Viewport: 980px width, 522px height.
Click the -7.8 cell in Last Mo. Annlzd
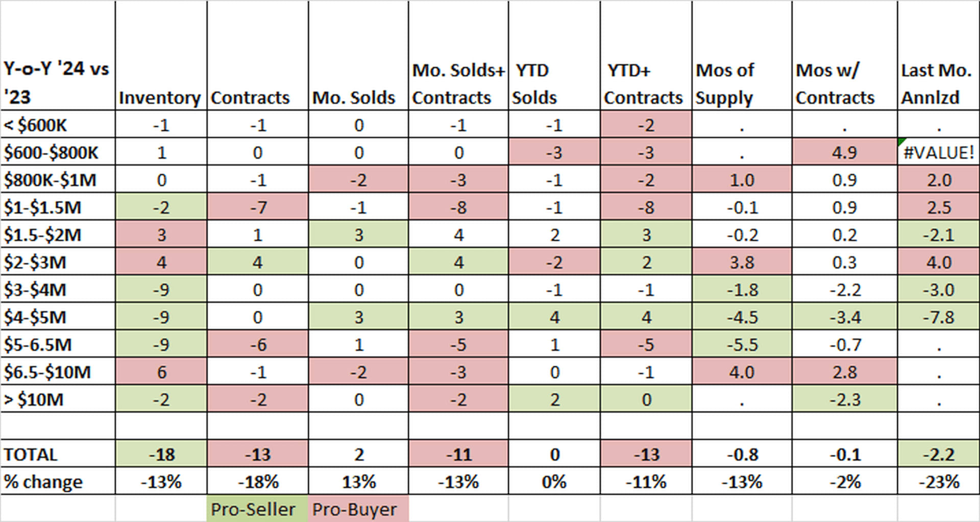pyautogui.click(x=938, y=317)
